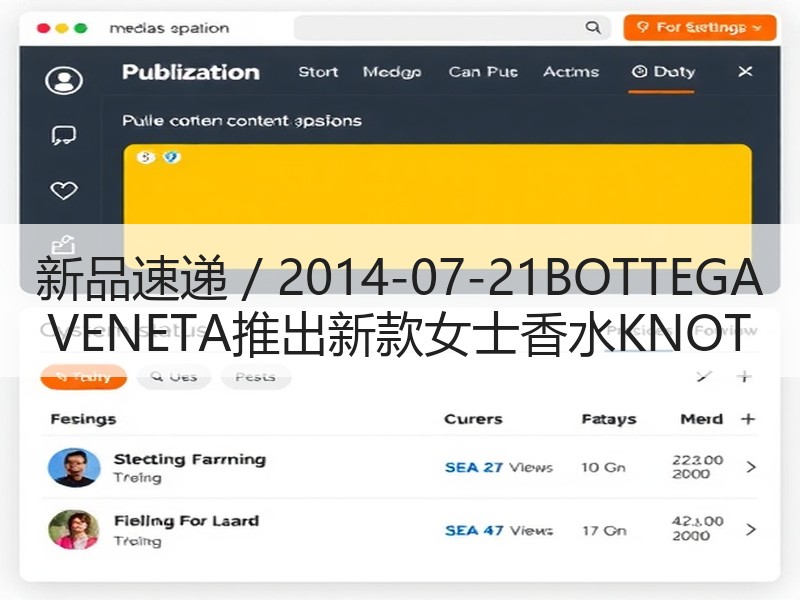Click the yellow window minimize dot

pos(62,28)
